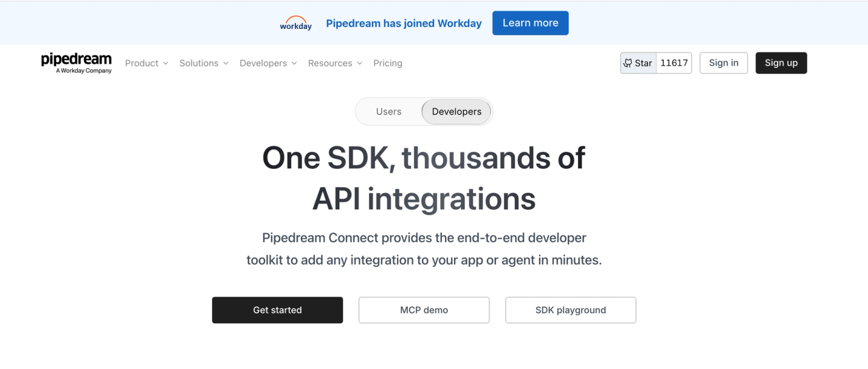The width and height of the screenshot is (868, 369).
Task: Click the Workday logo in banner
Action: (295, 23)
